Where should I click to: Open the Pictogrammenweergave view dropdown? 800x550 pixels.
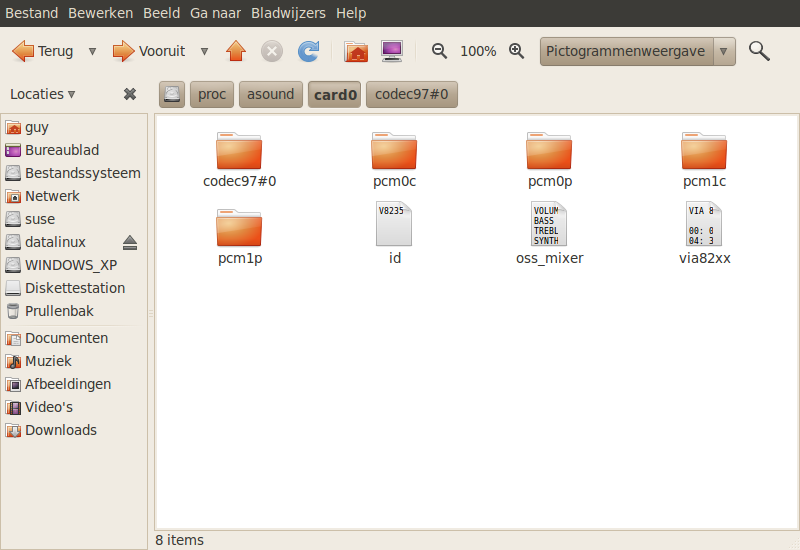tap(637, 51)
